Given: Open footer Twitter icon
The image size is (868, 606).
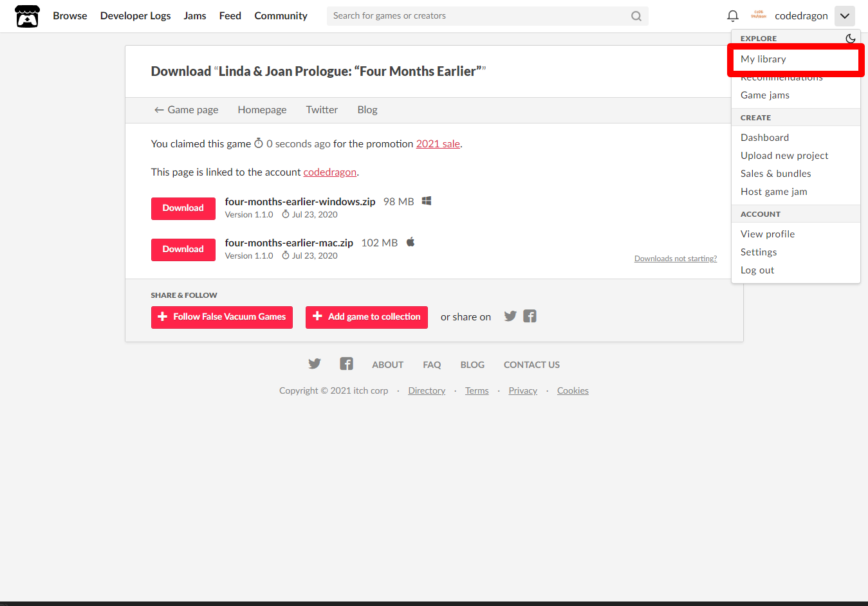Looking at the screenshot, I should coord(315,364).
